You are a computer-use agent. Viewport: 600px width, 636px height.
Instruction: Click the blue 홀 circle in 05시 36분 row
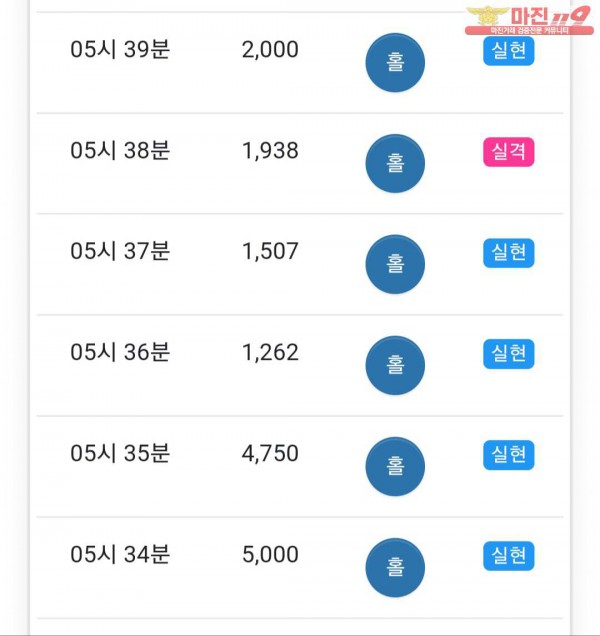(x=395, y=366)
